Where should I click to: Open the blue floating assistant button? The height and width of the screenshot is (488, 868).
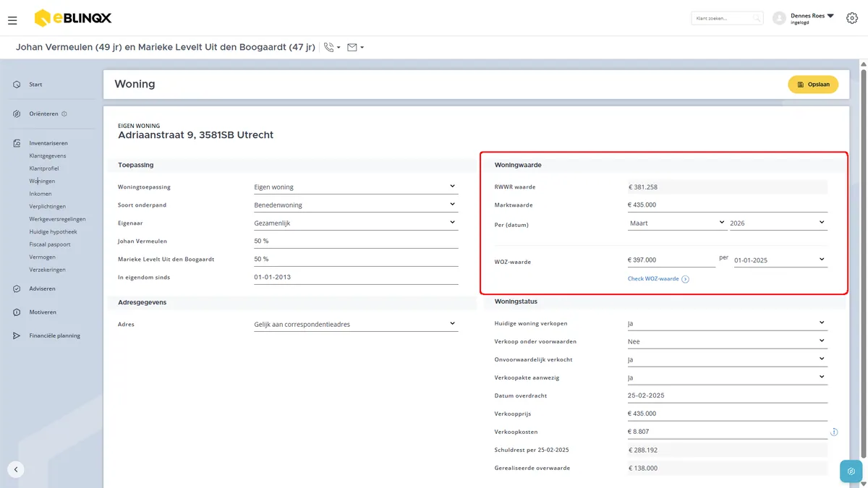[x=851, y=471]
